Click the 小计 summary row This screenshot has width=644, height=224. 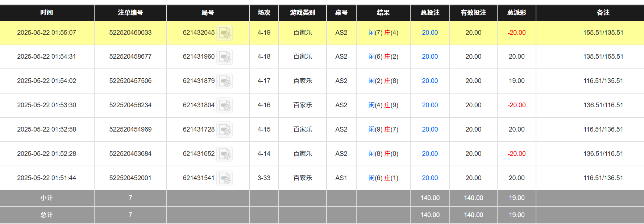[x=47, y=198]
